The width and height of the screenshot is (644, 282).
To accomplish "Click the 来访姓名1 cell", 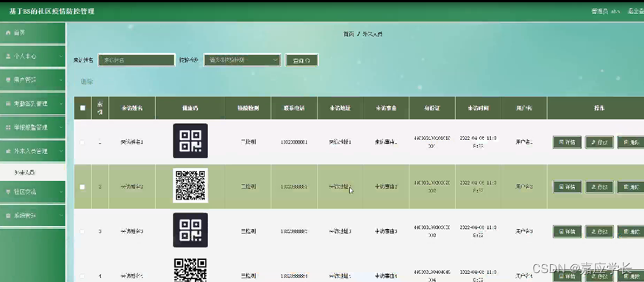I will (x=132, y=142).
